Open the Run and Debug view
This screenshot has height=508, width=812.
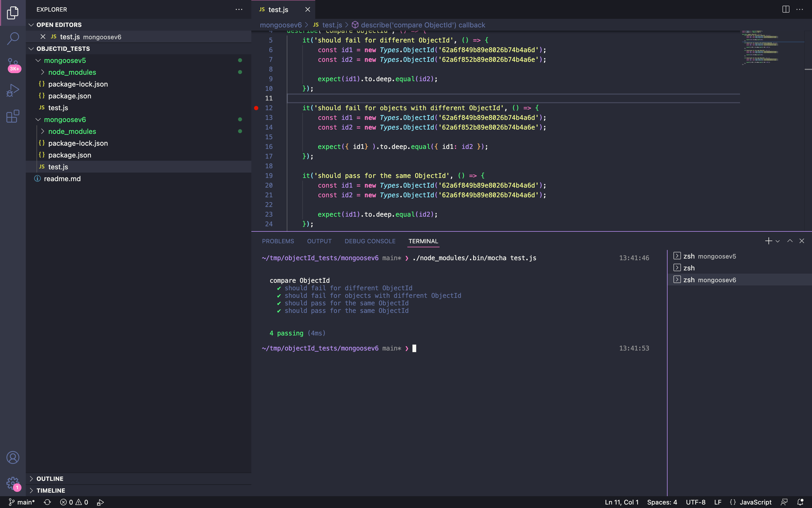tap(13, 90)
